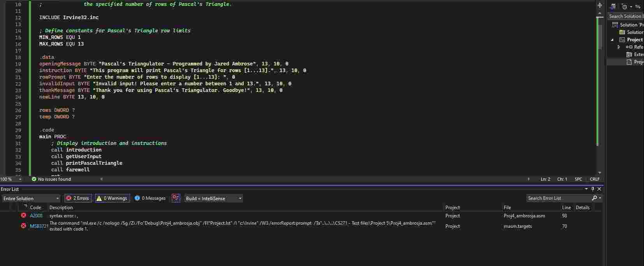Click the editor vertical scrollbar up arrow
The height and width of the screenshot is (266, 644).
[600, 14]
